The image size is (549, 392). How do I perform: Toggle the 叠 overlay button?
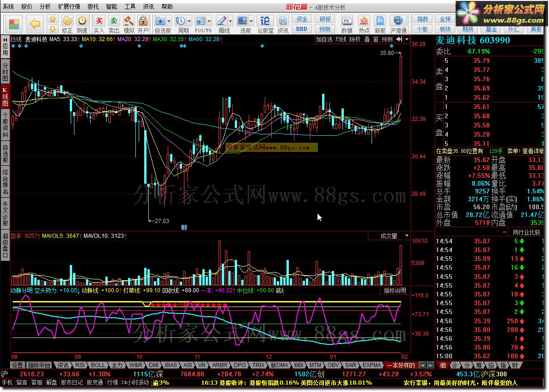367,40
